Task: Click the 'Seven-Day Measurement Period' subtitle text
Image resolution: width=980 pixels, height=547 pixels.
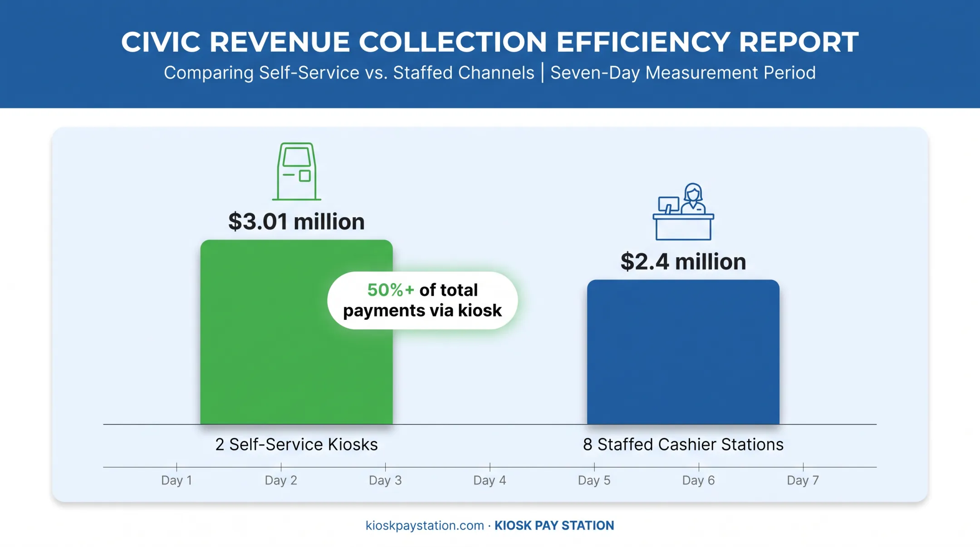Action: pos(683,73)
